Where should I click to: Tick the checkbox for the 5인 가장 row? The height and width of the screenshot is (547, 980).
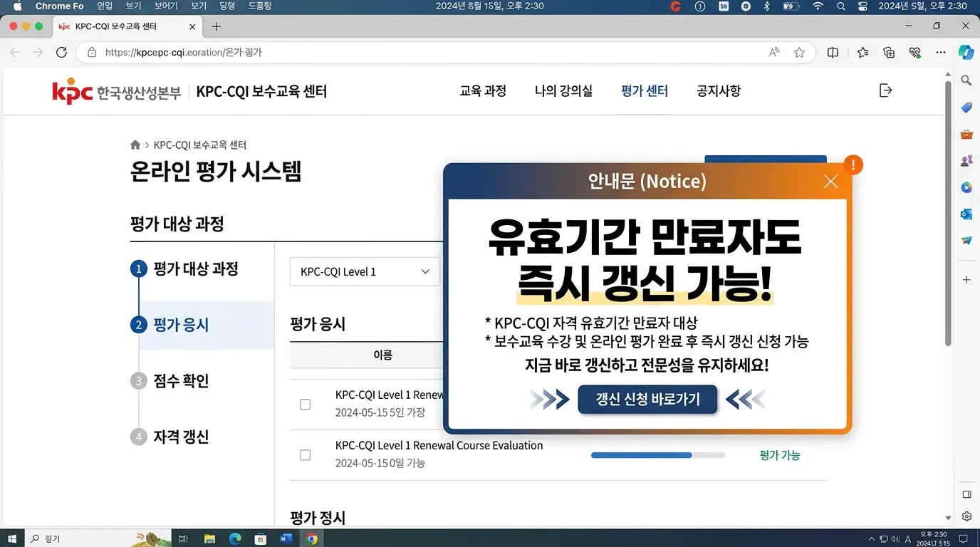pyautogui.click(x=305, y=404)
